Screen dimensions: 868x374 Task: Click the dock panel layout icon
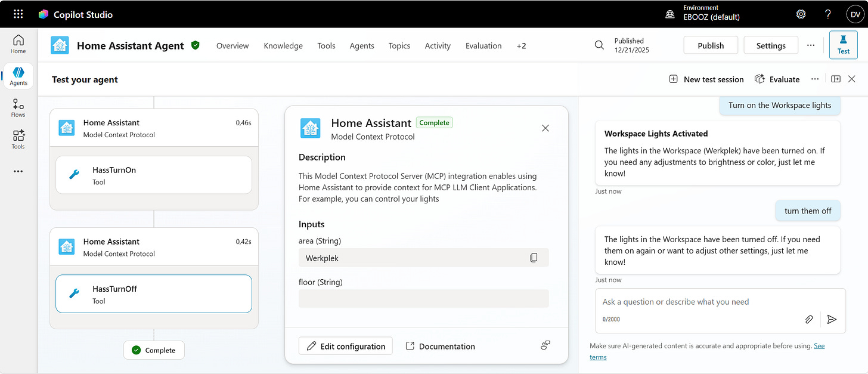pos(836,79)
